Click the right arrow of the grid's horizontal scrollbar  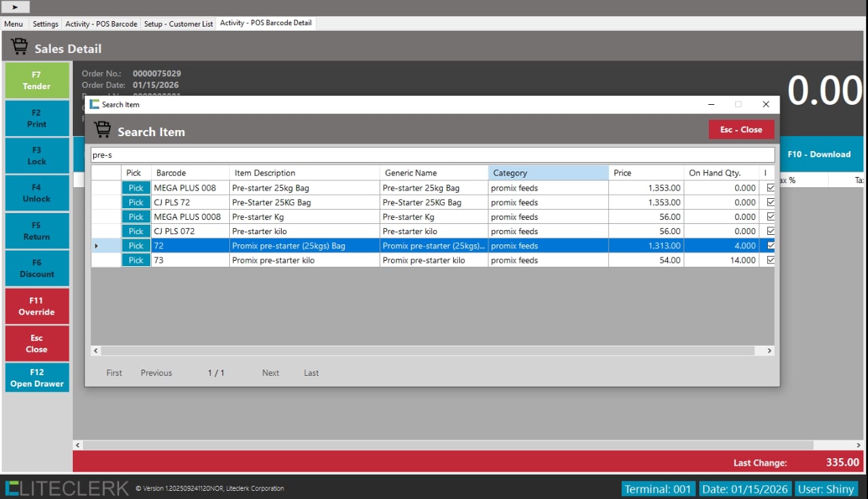pyautogui.click(x=769, y=351)
